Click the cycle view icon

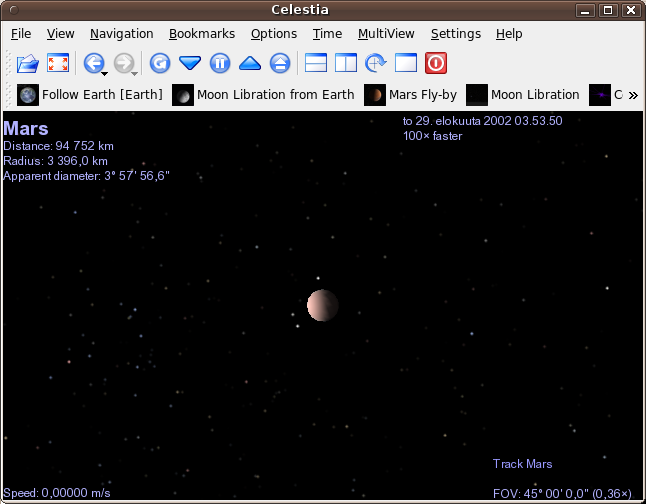tap(376, 64)
